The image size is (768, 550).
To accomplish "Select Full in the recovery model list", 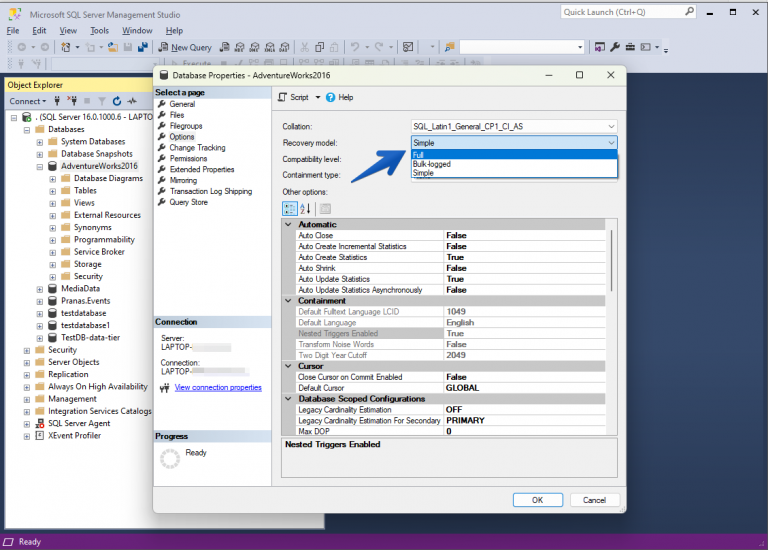I will pyautogui.click(x=514, y=155).
